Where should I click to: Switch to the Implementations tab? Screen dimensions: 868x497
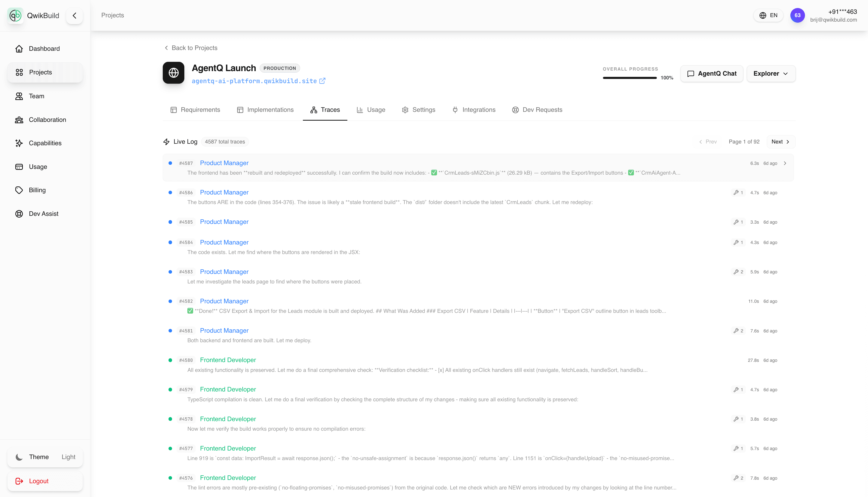point(265,110)
